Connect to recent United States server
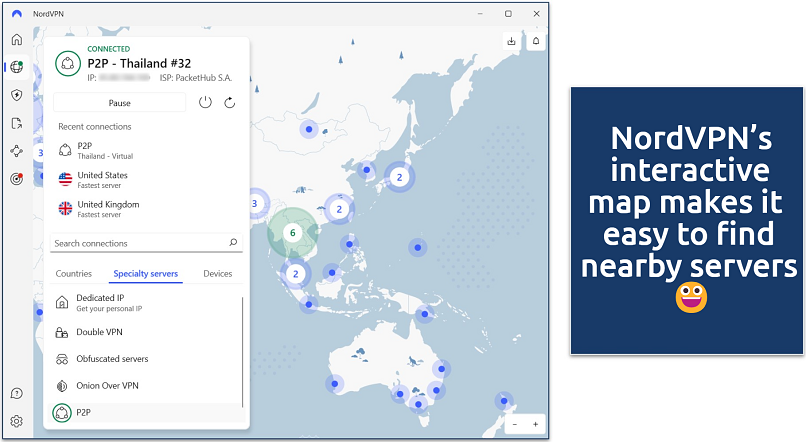806x442 pixels. click(146, 180)
